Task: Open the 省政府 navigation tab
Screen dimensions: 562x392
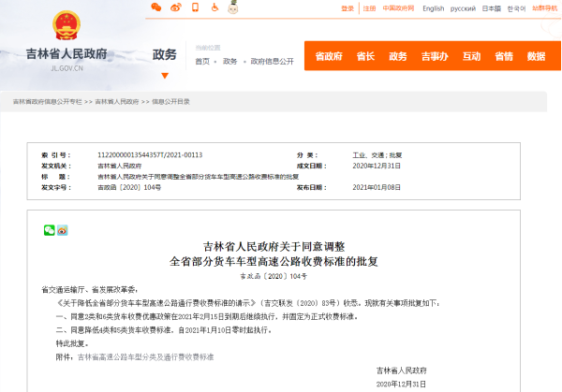Action: (x=329, y=56)
